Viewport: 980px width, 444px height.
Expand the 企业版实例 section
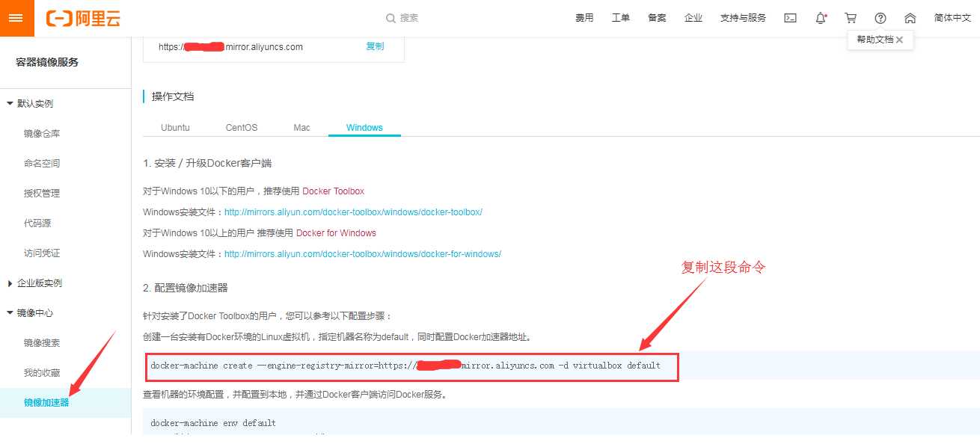pos(10,283)
